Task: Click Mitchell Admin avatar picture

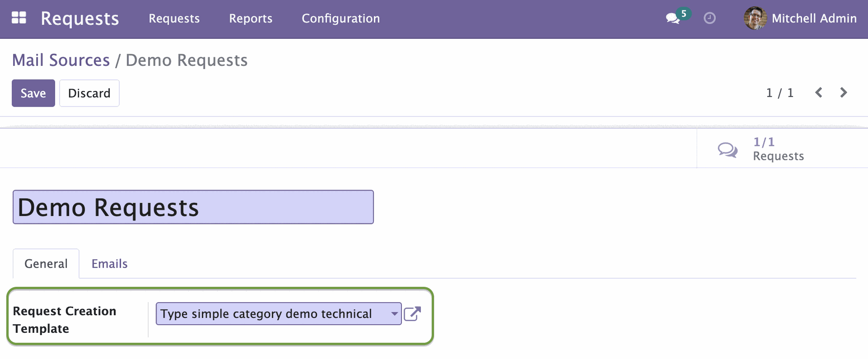Action: click(x=755, y=18)
